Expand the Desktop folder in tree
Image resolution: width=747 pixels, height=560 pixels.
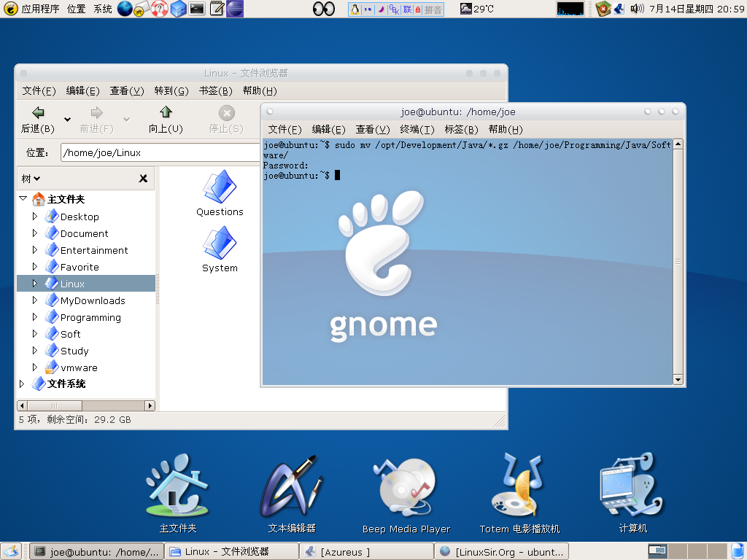click(34, 216)
